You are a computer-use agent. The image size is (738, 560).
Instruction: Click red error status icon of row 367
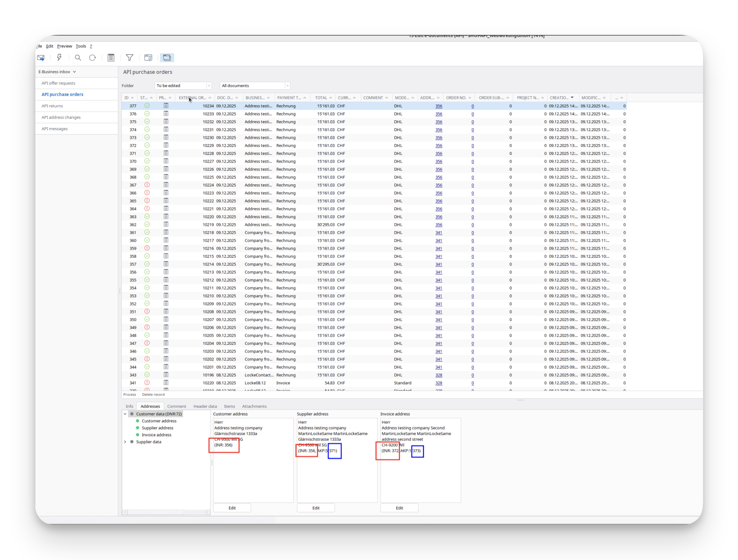(x=147, y=185)
